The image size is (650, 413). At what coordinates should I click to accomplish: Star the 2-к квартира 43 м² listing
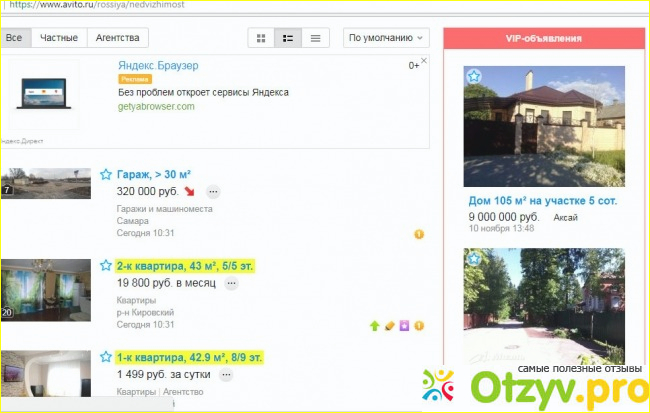pyautogui.click(x=106, y=266)
